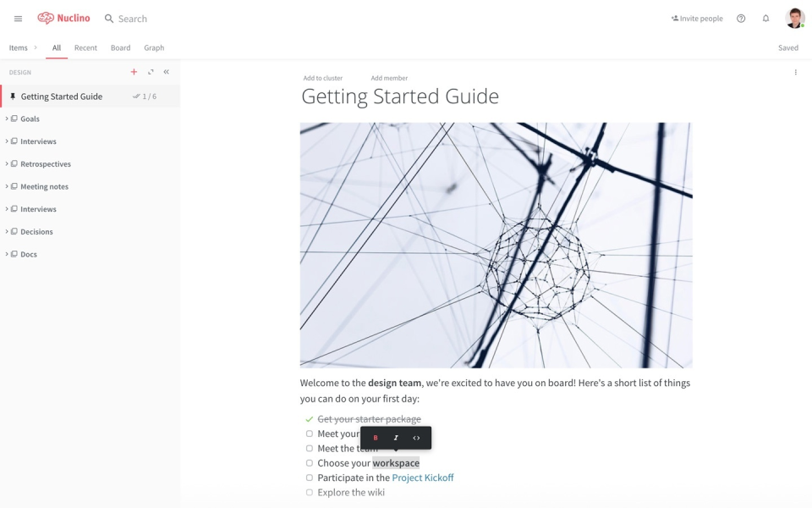Viewport: 812px width, 508px height.
Task: Apply code formatting from the popup
Action: point(416,438)
